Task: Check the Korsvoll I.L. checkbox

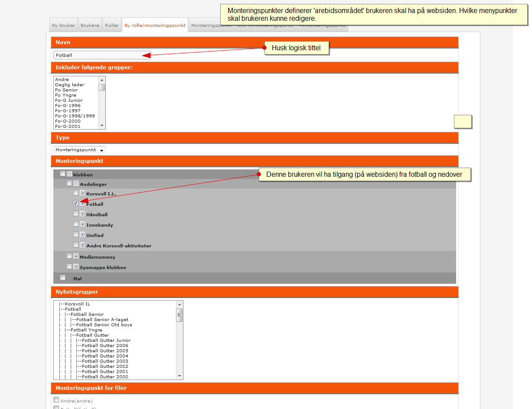Action: 76,193
